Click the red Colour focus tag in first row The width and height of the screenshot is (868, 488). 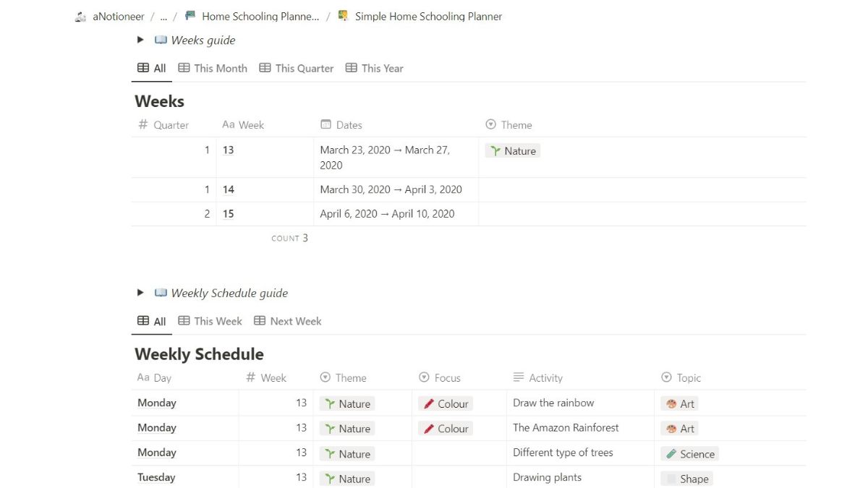(x=446, y=404)
